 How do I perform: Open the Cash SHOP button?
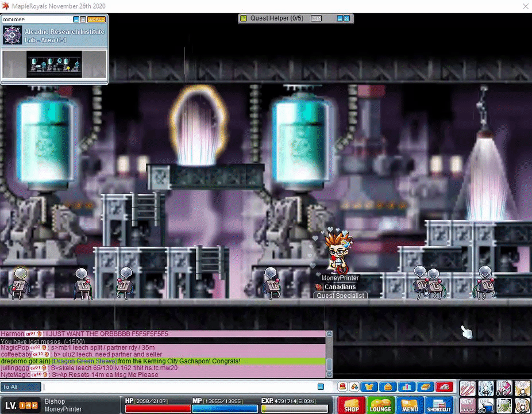point(351,405)
